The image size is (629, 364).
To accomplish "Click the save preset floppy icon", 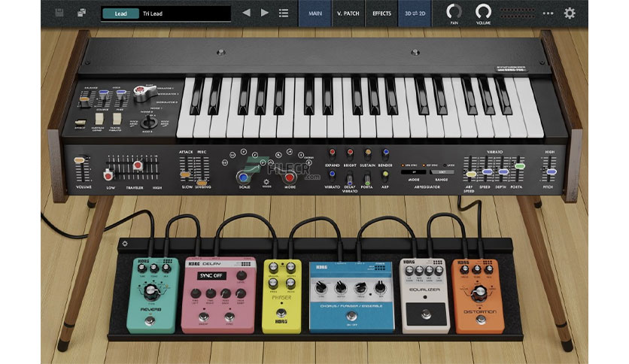I will tap(59, 14).
